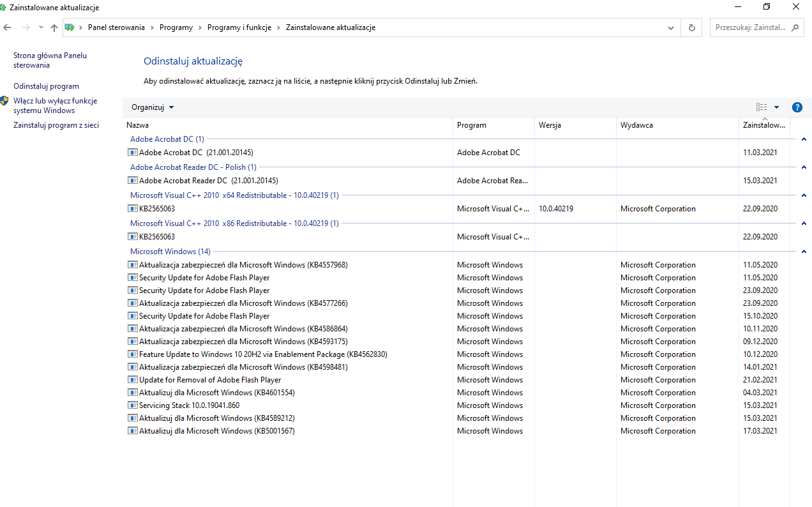The height and width of the screenshot is (507, 812).
Task: Click date 10.12.2020 cell
Action: coord(760,354)
